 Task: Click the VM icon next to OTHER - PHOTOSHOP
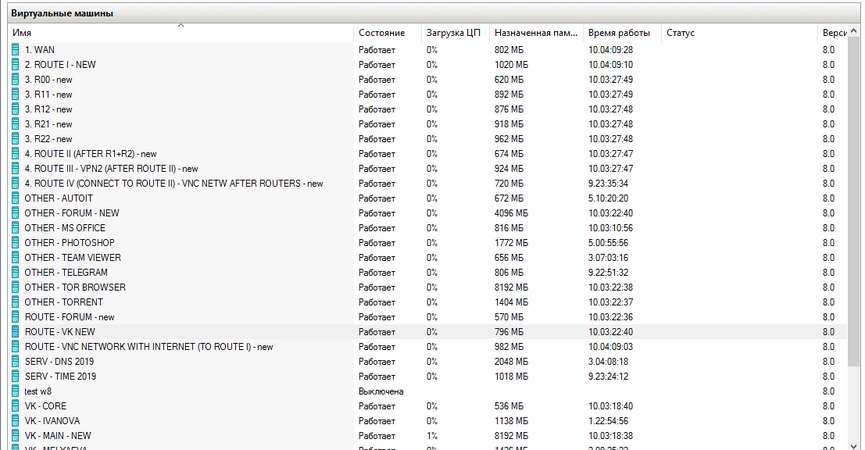click(15, 242)
